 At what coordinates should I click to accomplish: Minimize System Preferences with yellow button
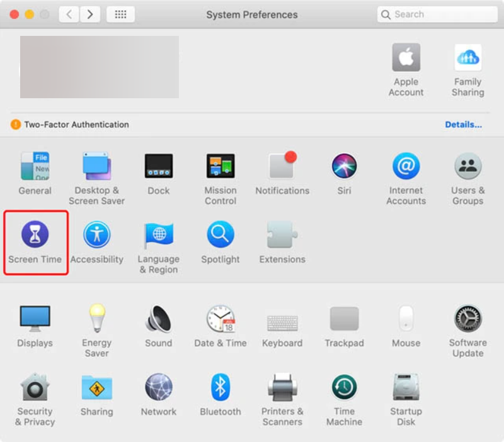tap(30, 14)
